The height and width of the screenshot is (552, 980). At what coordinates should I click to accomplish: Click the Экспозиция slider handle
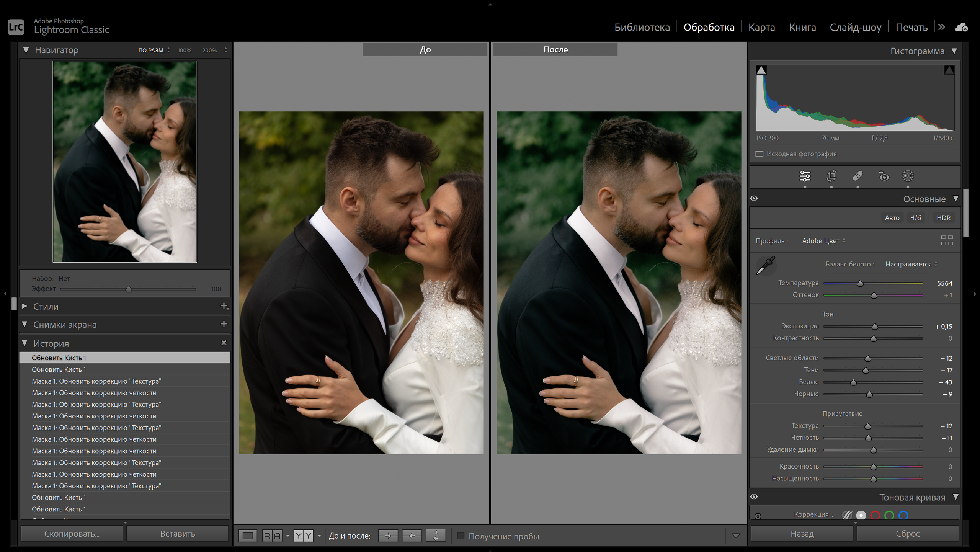coord(875,327)
